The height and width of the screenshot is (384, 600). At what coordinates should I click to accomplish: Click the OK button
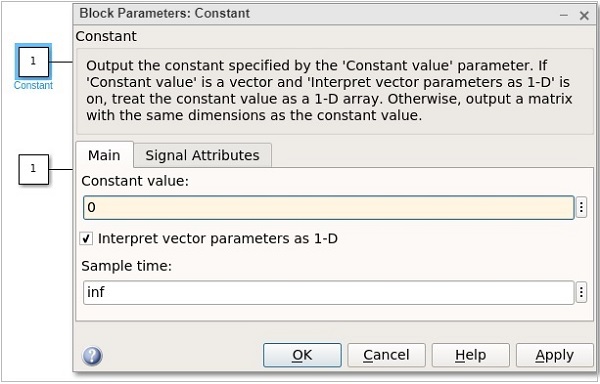302,355
